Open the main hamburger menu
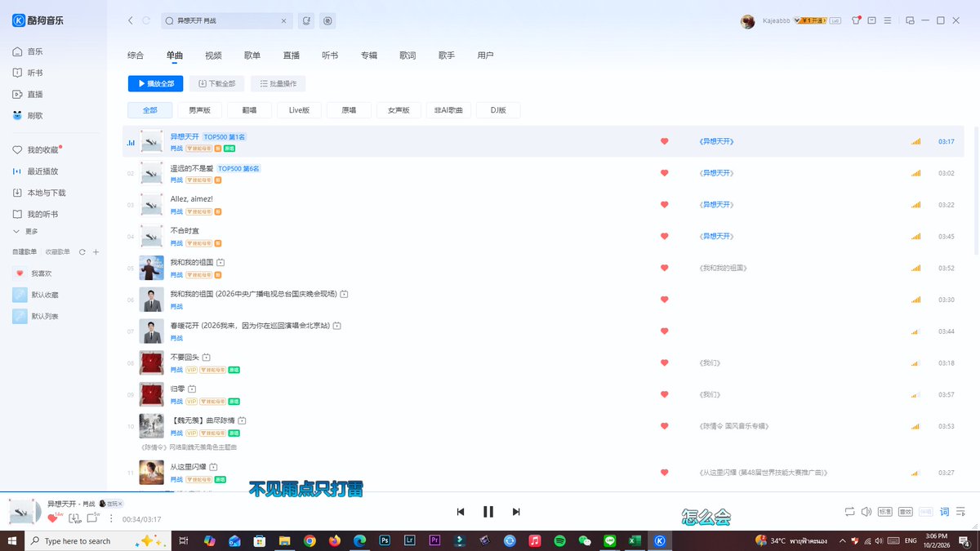 888,20
